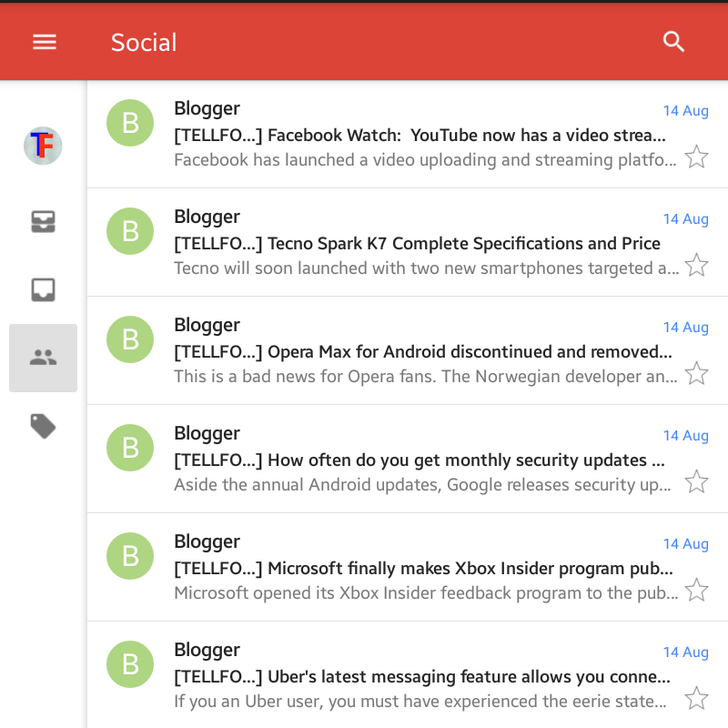
Task: Open email subject 'Microsoft finally makes Xbox Insider'
Action: pyautogui.click(x=423, y=568)
